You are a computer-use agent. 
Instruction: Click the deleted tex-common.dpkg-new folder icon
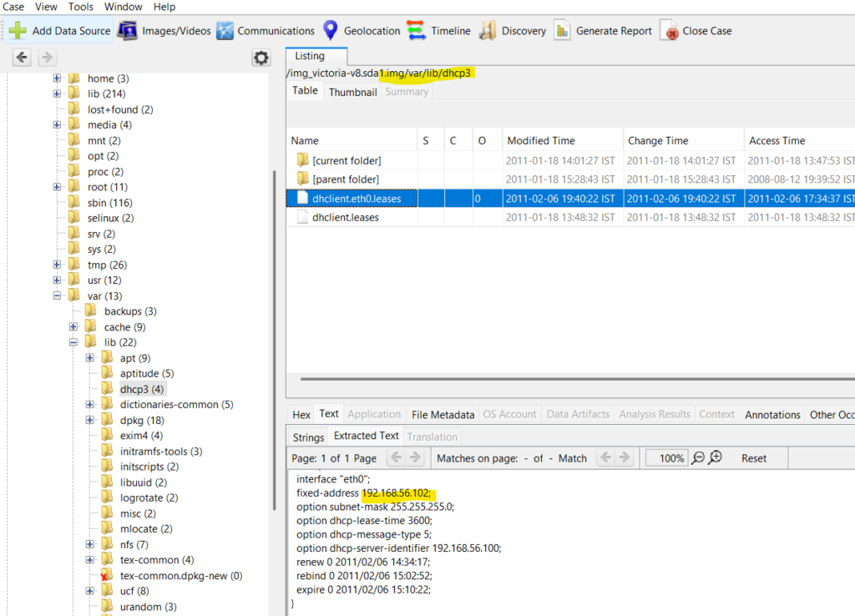point(106,575)
